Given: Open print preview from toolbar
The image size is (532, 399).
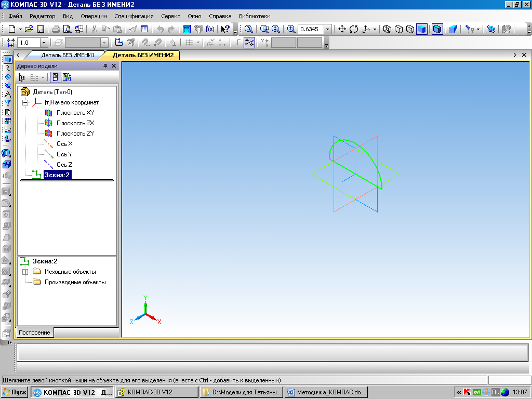Looking at the screenshot, I should (68, 29).
